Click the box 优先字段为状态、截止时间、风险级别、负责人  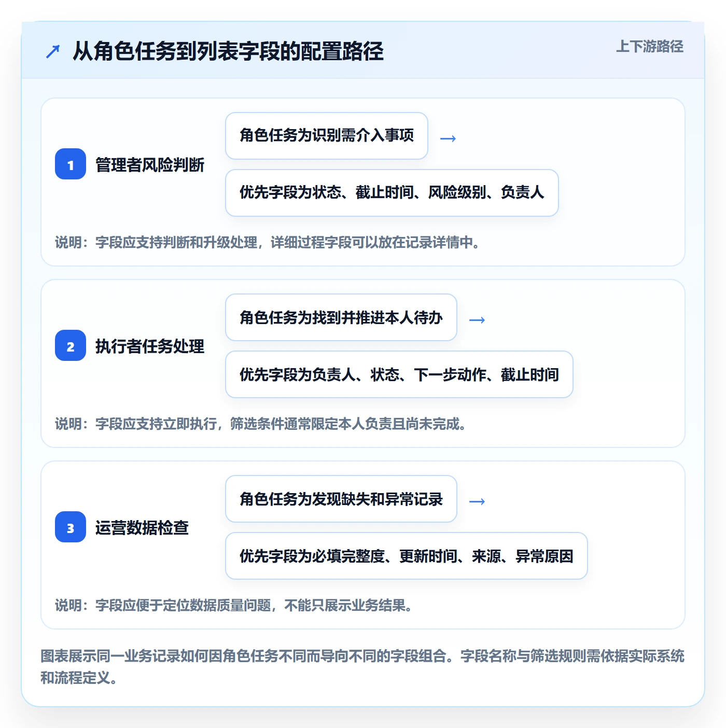[x=392, y=193]
